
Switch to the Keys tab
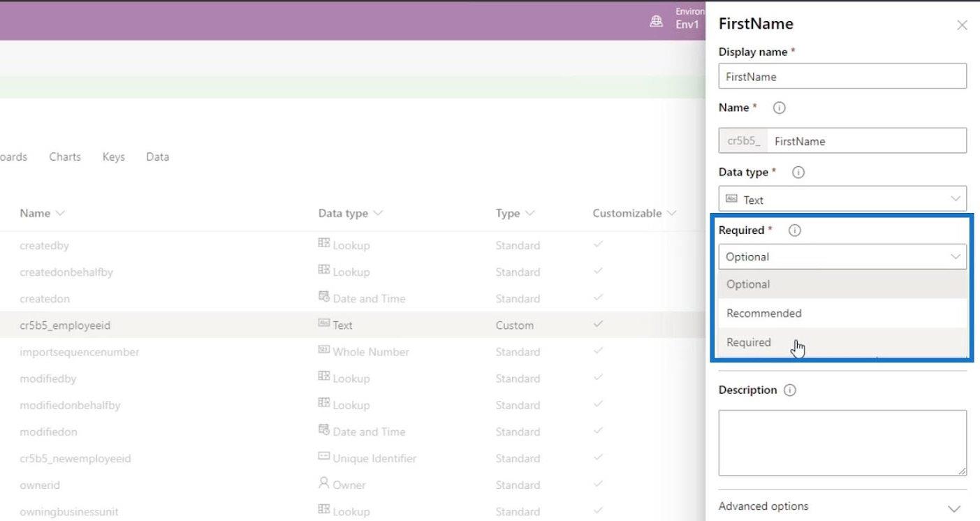pyautogui.click(x=113, y=156)
